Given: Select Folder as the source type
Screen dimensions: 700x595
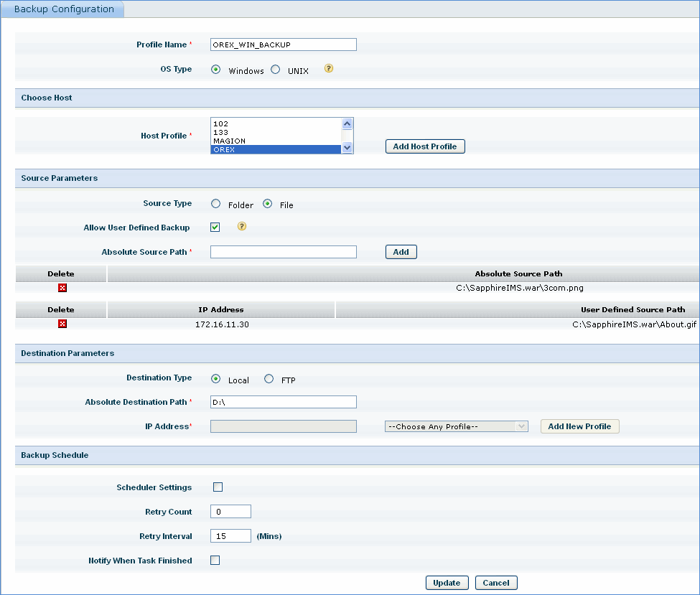Looking at the screenshot, I should click(x=216, y=204).
